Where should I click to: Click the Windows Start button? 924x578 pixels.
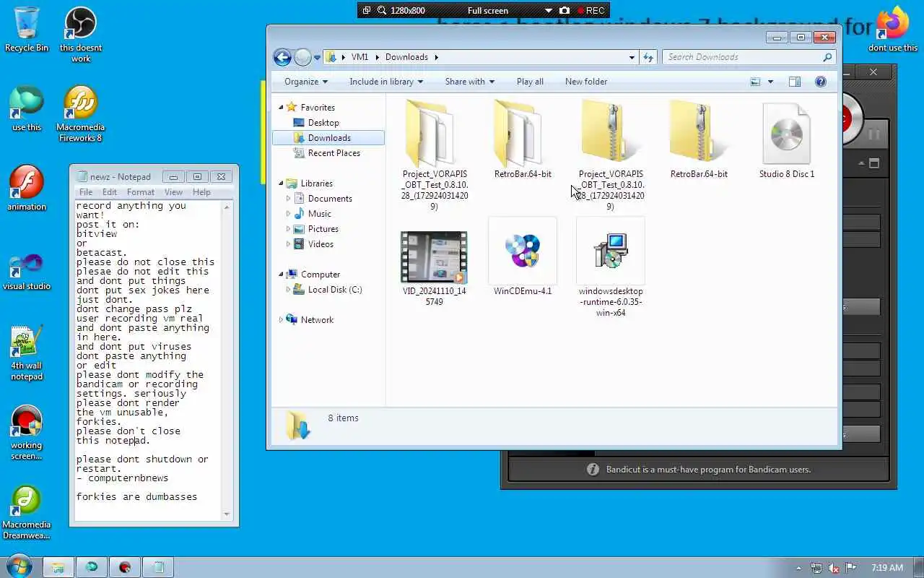pyautogui.click(x=18, y=567)
